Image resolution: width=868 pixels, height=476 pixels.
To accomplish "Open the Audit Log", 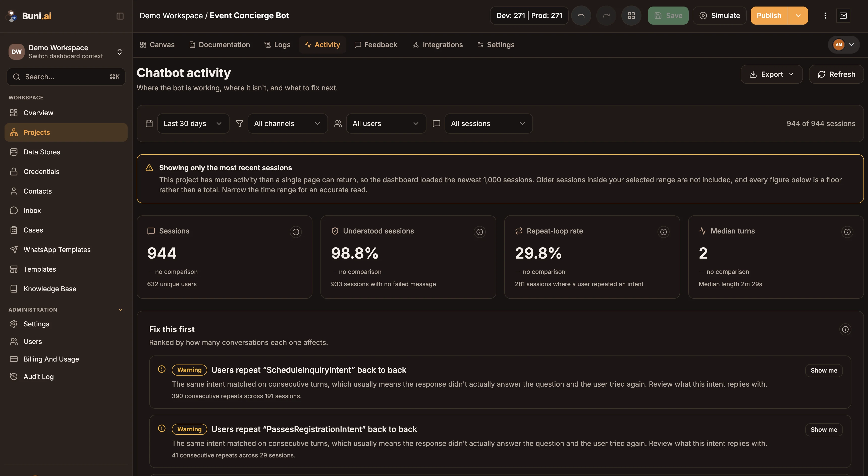I will (x=66, y=377).
